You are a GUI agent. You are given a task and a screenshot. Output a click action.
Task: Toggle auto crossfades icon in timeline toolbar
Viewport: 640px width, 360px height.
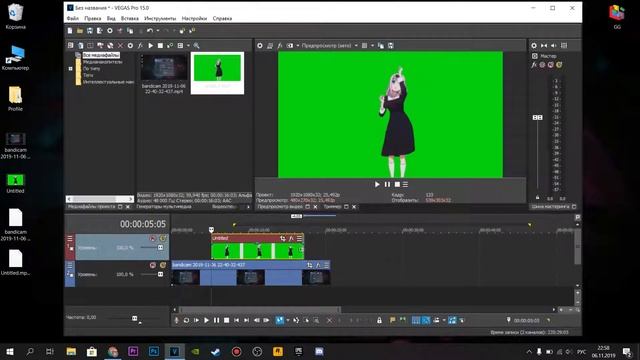[x=426, y=320]
